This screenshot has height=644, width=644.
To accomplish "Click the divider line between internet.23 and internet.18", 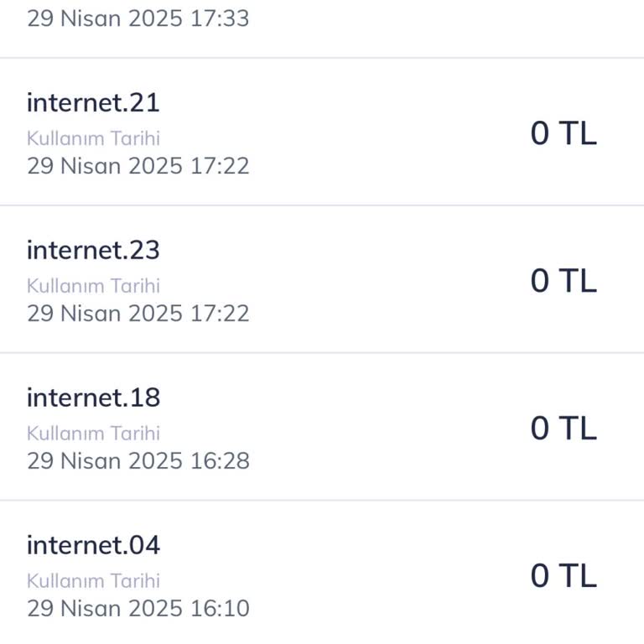I will point(322,353).
